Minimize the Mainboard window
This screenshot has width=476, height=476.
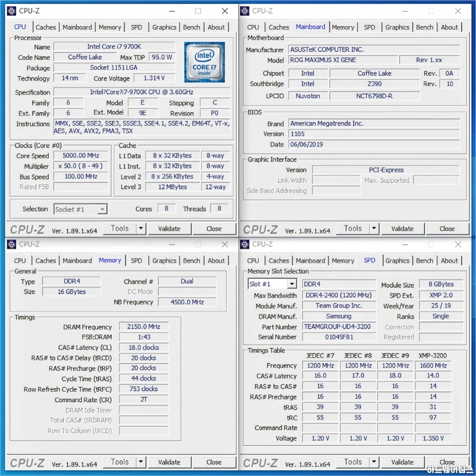point(405,11)
